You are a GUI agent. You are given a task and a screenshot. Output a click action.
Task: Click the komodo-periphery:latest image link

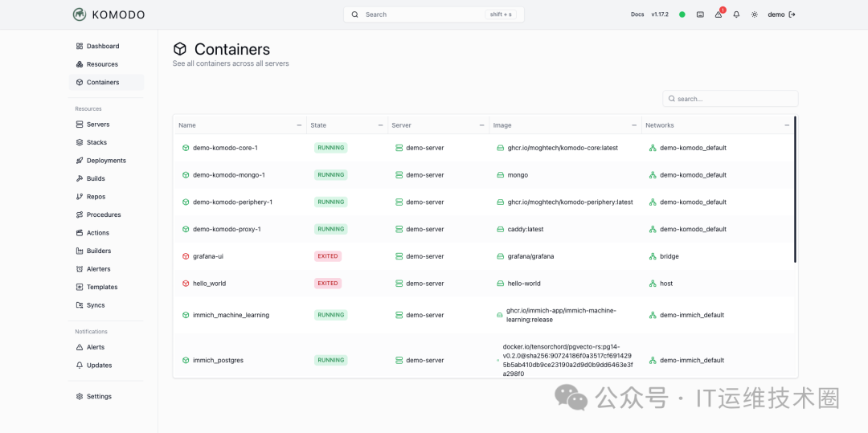coord(570,202)
